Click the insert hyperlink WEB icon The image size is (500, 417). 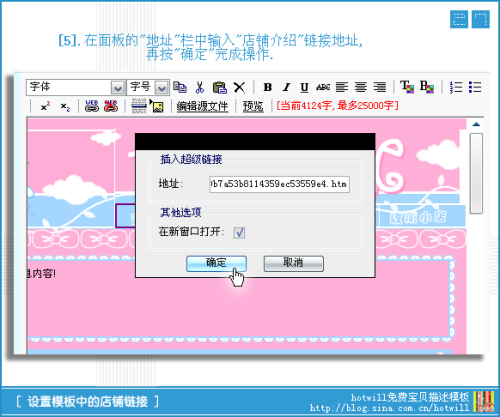(91, 106)
